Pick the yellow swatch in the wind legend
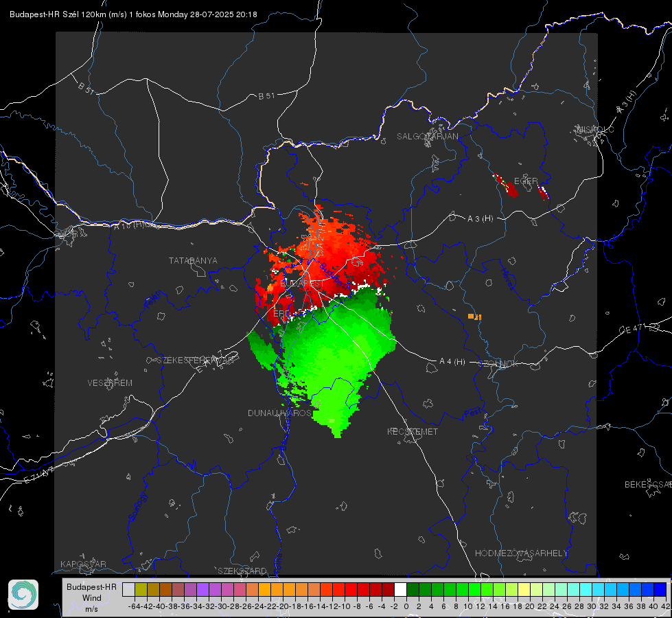Viewport: 672px width, 618px height. (524, 590)
